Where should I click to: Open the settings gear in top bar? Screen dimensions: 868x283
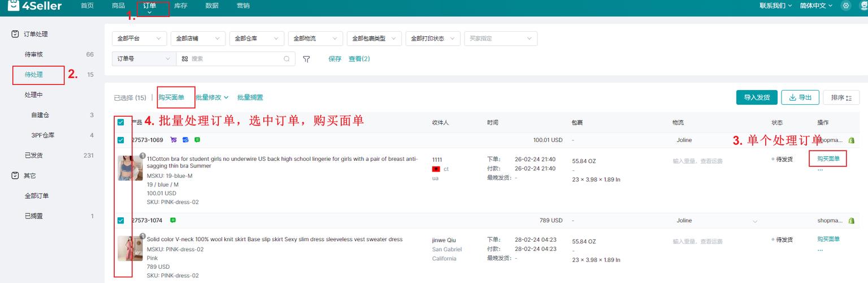point(845,6)
